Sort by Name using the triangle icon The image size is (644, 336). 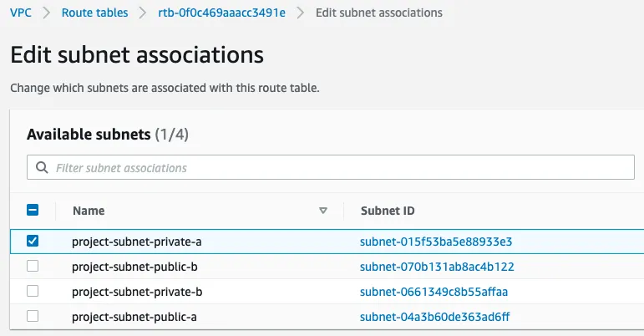coord(323,211)
